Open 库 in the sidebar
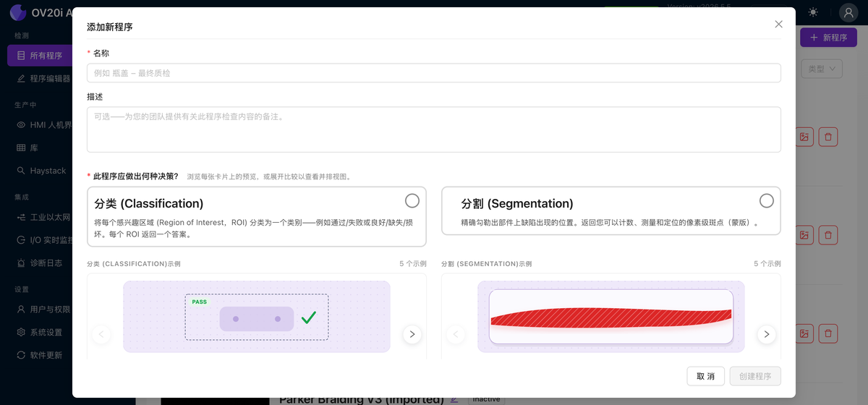The width and height of the screenshot is (868, 405). [40, 148]
